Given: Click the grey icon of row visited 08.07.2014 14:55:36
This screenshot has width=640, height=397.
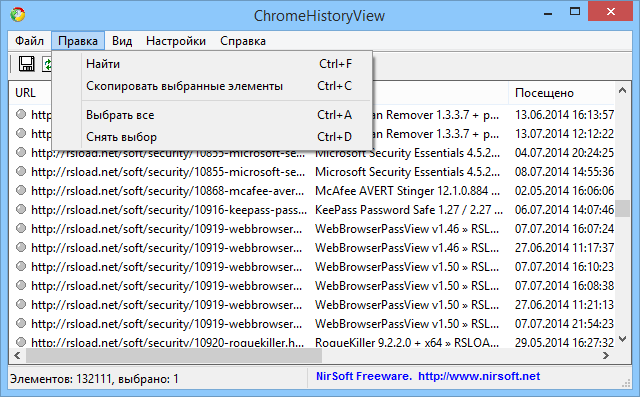Looking at the screenshot, I should [21, 171].
